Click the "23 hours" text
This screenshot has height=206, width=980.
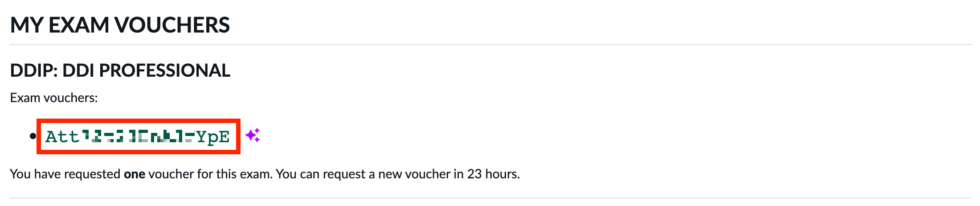pos(493,174)
